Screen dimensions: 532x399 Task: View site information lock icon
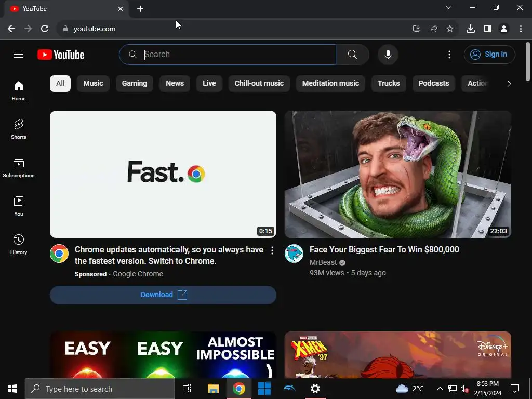(65, 29)
